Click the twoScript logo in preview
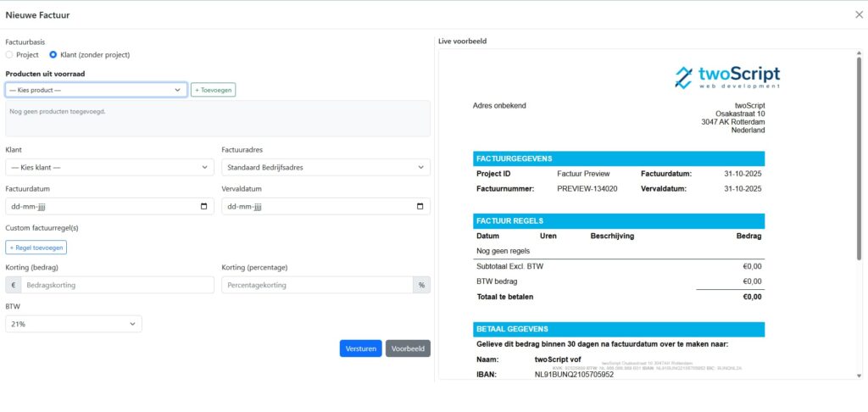This screenshot has width=868, height=412. coord(726,77)
